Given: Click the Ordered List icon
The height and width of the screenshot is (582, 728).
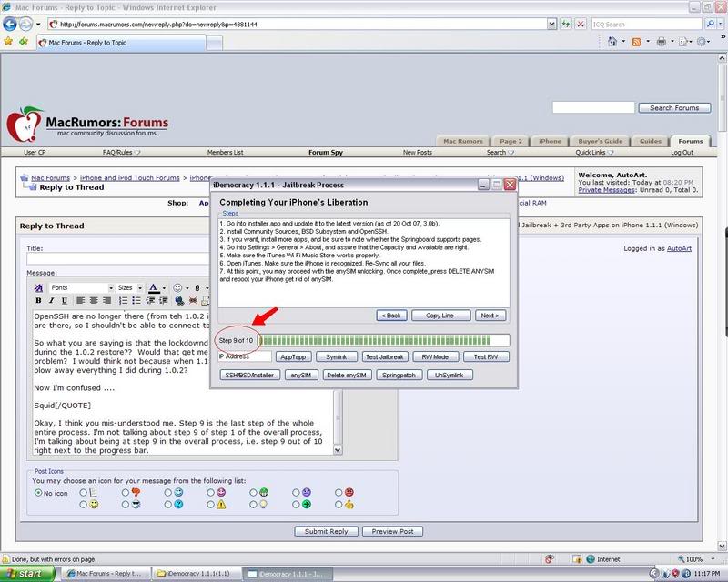Looking at the screenshot, I should [x=123, y=301].
